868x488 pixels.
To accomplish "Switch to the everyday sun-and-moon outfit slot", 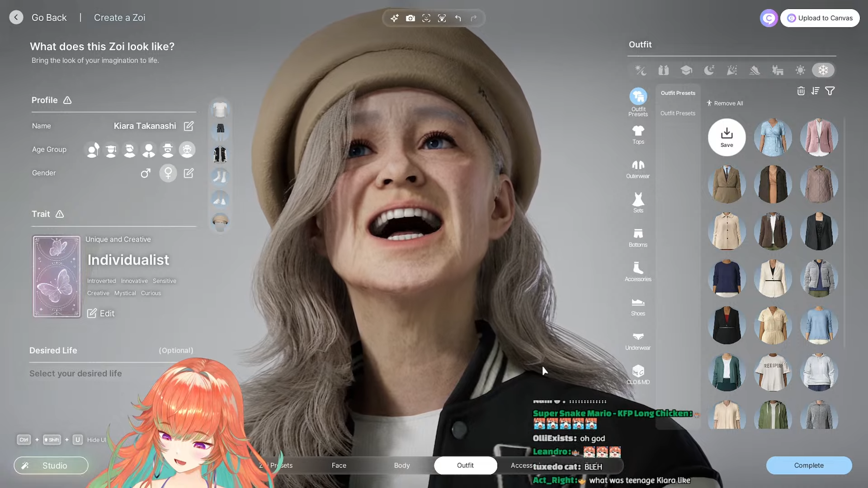I will (x=640, y=70).
